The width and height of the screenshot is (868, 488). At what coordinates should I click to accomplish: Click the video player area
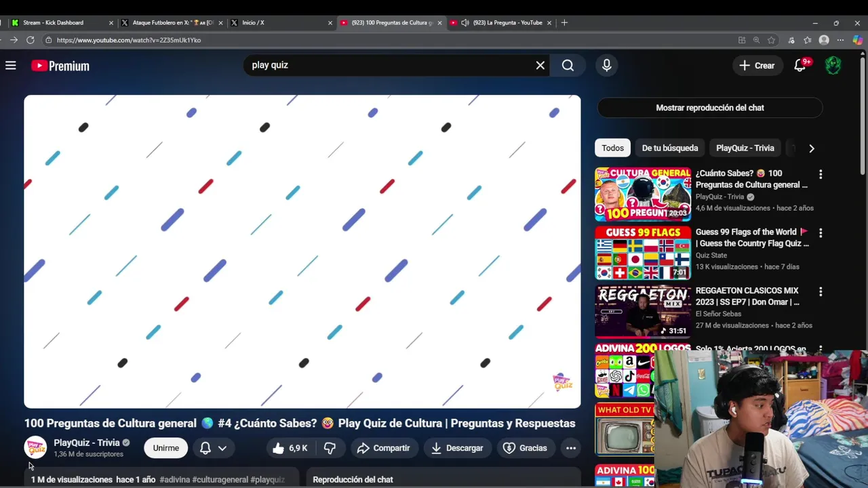click(302, 251)
